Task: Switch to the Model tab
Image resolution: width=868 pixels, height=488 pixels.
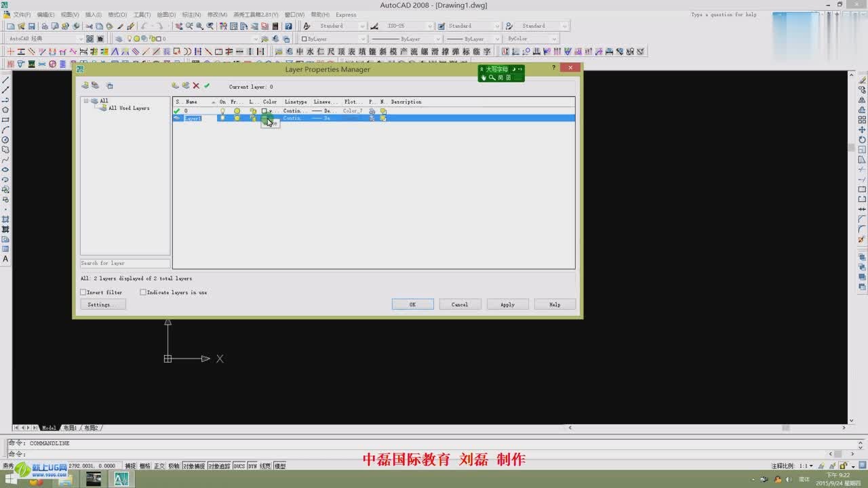Action: [x=49, y=428]
